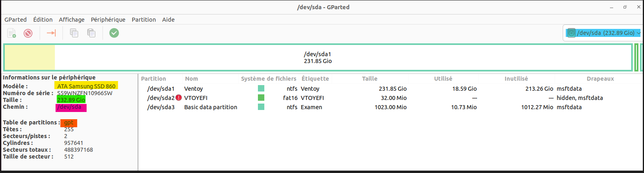Click the copy partition icon
Screen dimensions: 644x173
click(x=74, y=33)
